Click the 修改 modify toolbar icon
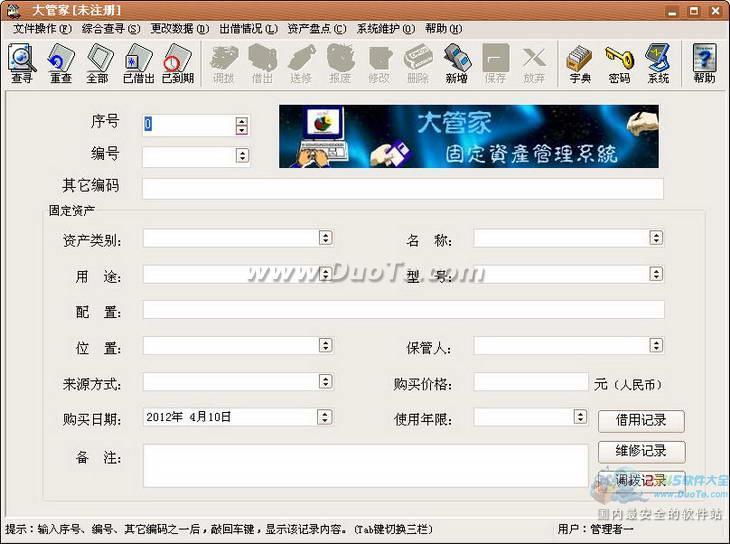This screenshot has width=730, height=544. pos(379,63)
